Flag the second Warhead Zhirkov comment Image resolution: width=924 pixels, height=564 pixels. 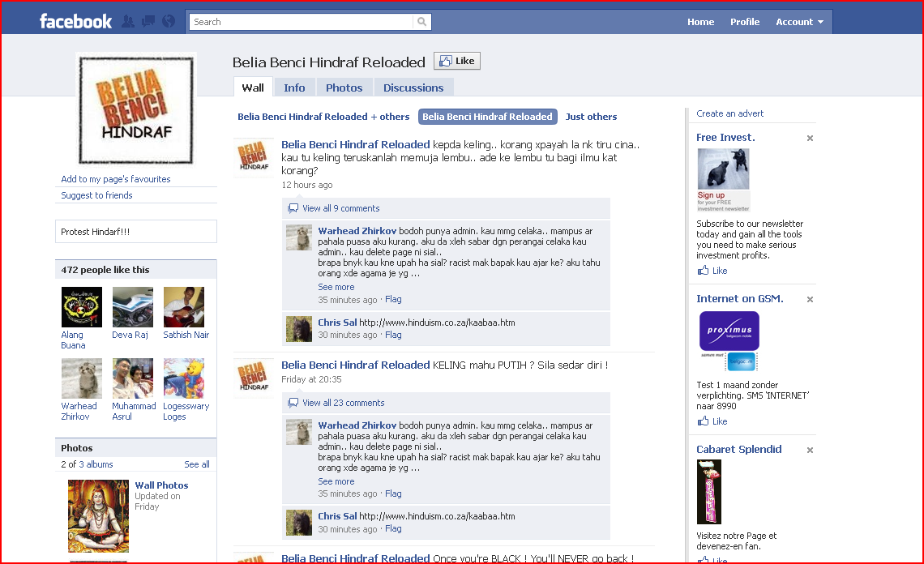(x=393, y=493)
